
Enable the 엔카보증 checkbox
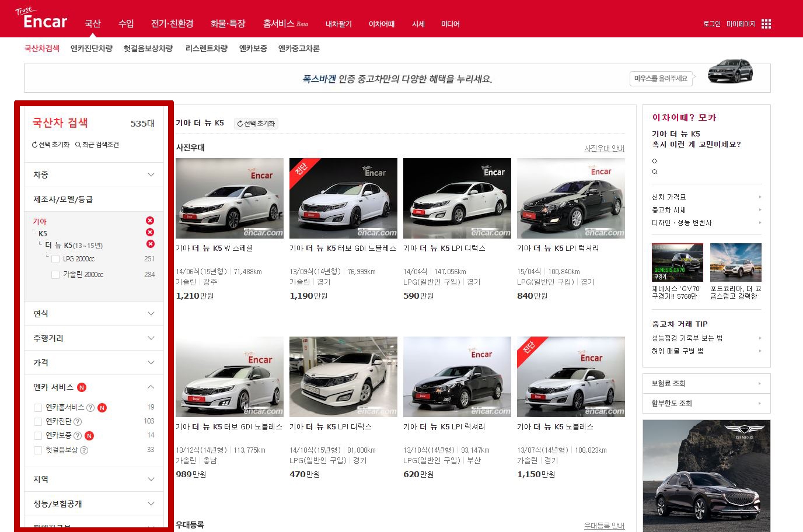[38, 436]
